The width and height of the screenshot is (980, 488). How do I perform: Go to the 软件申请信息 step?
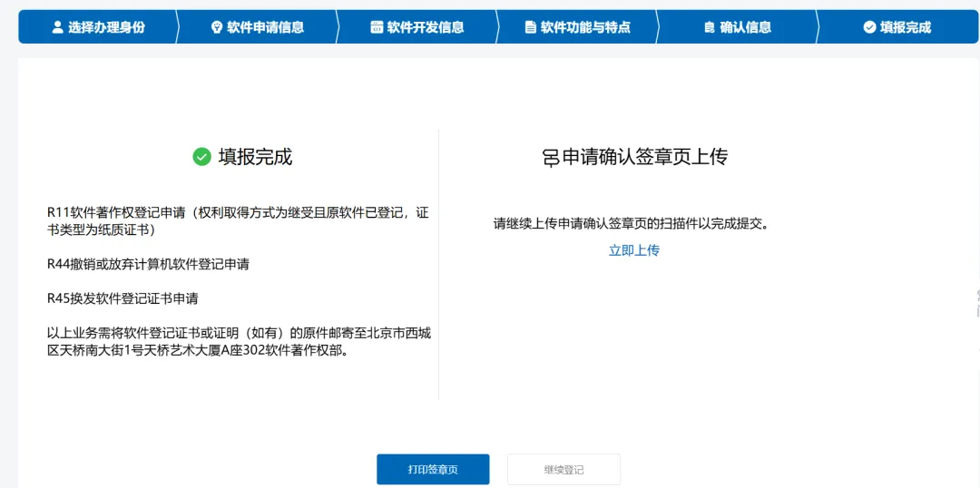point(258,27)
